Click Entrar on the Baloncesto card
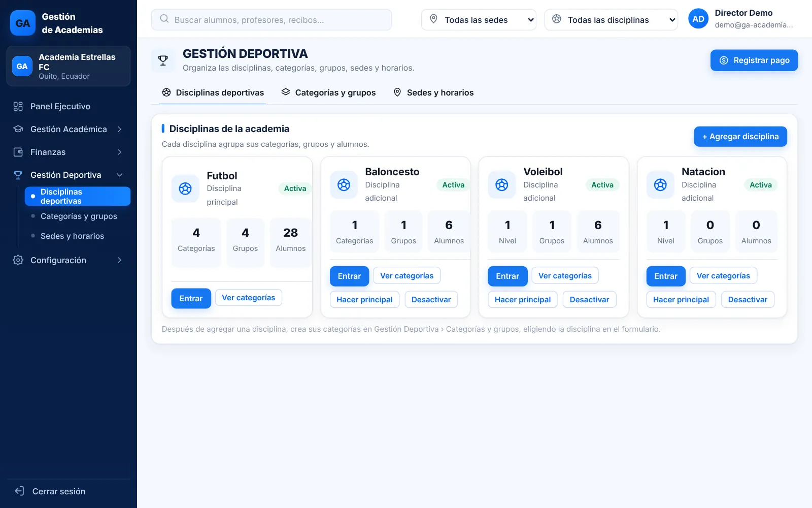 click(x=349, y=276)
